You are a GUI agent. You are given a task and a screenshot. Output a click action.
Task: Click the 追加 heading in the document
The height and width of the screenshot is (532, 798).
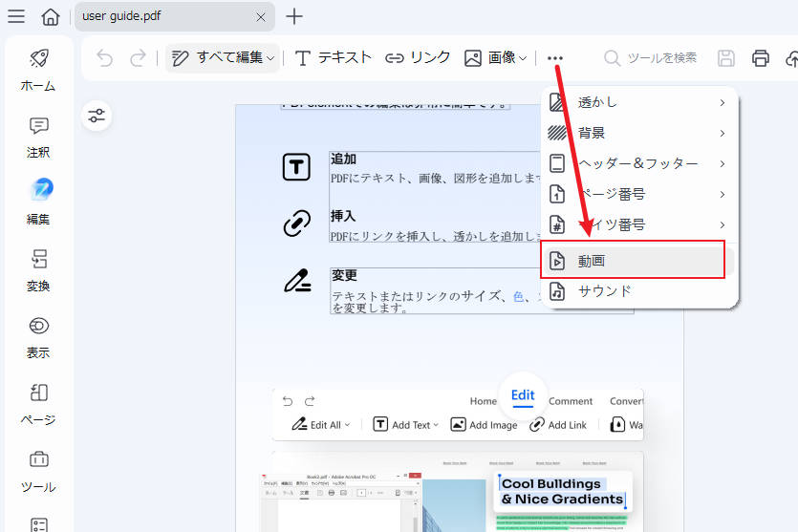coord(343,159)
